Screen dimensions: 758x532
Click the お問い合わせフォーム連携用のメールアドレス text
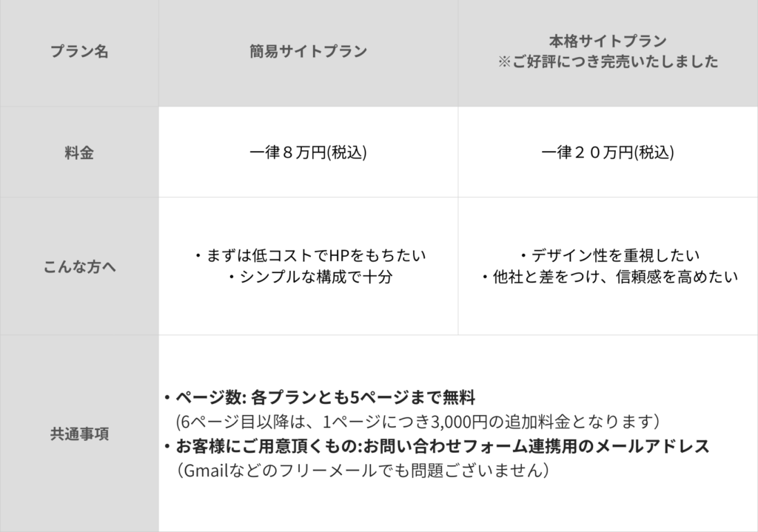[536, 446]
